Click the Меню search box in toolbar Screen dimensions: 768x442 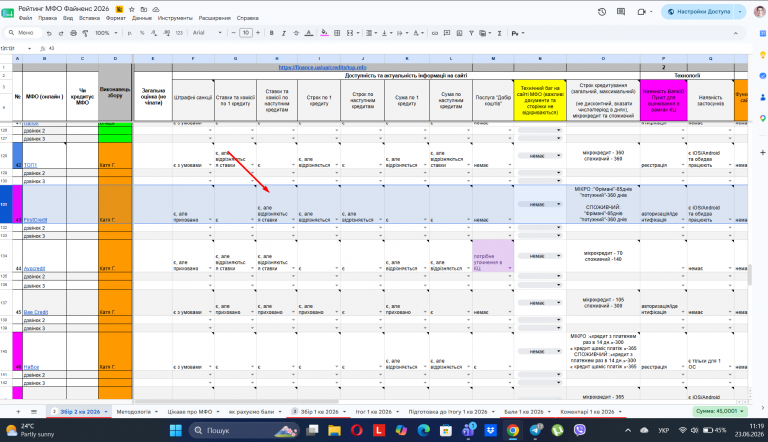point(22,33)
